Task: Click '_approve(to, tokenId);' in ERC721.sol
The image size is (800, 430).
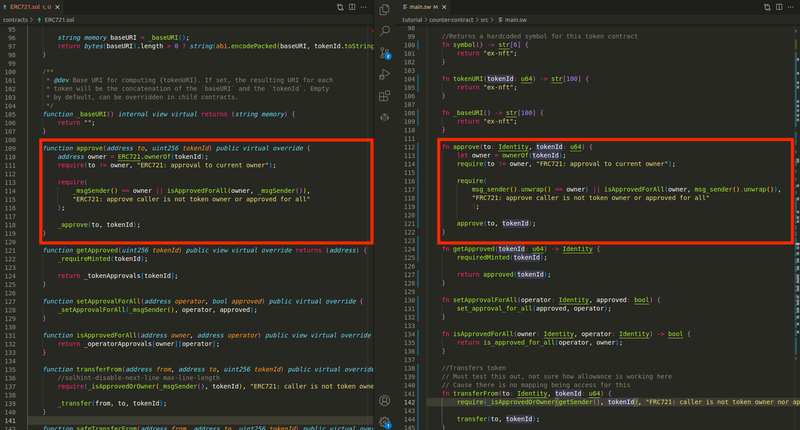Action: (x=98, y=225)
